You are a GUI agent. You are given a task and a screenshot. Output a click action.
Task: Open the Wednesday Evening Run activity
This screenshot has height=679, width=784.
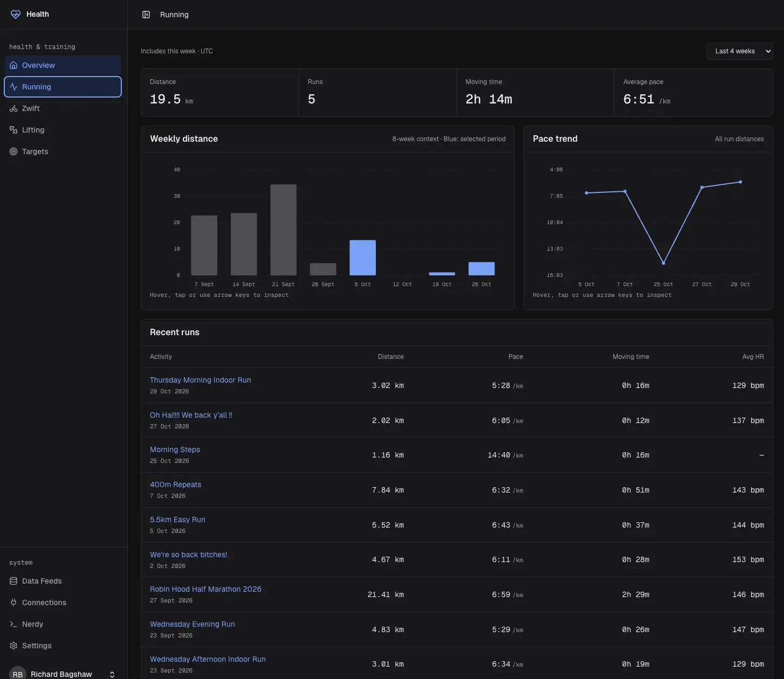[192, 624]
